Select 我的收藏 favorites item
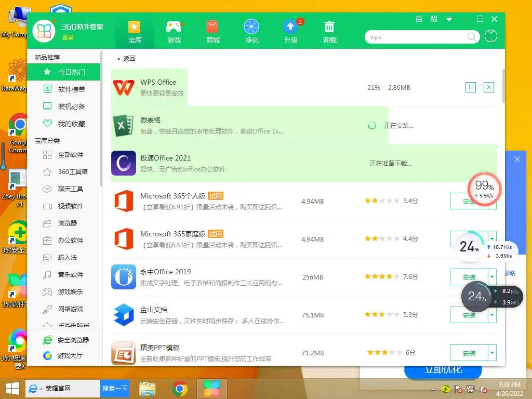This screenshot has width=532, height=399. [64, 124]
